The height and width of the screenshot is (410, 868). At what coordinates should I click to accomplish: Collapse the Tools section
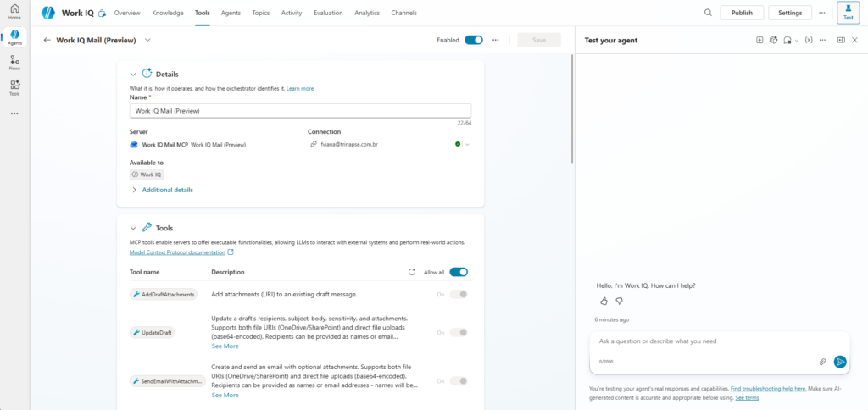click(133, 227)
